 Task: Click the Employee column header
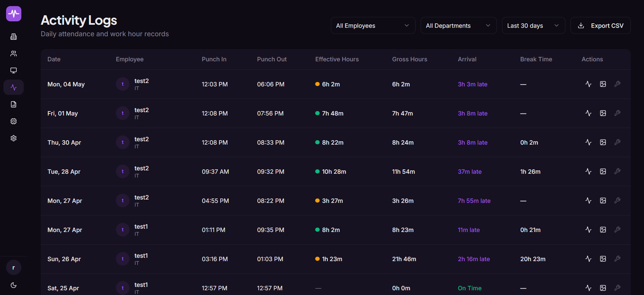130,59
